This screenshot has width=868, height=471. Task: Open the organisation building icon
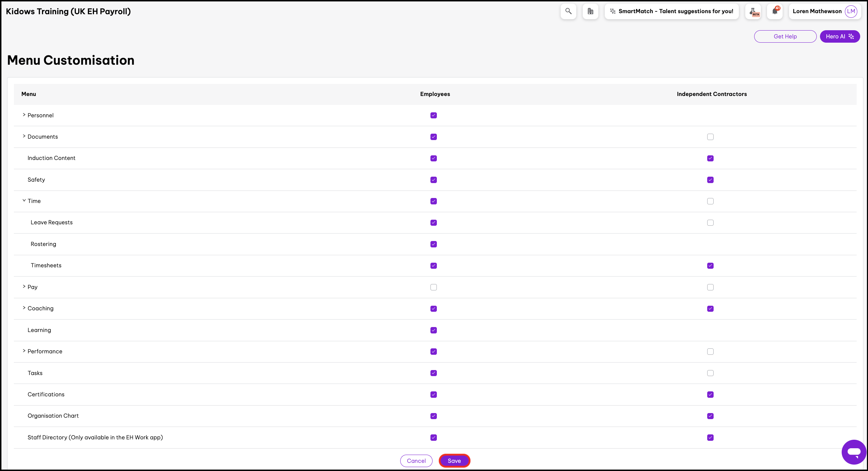pos(591,11)
